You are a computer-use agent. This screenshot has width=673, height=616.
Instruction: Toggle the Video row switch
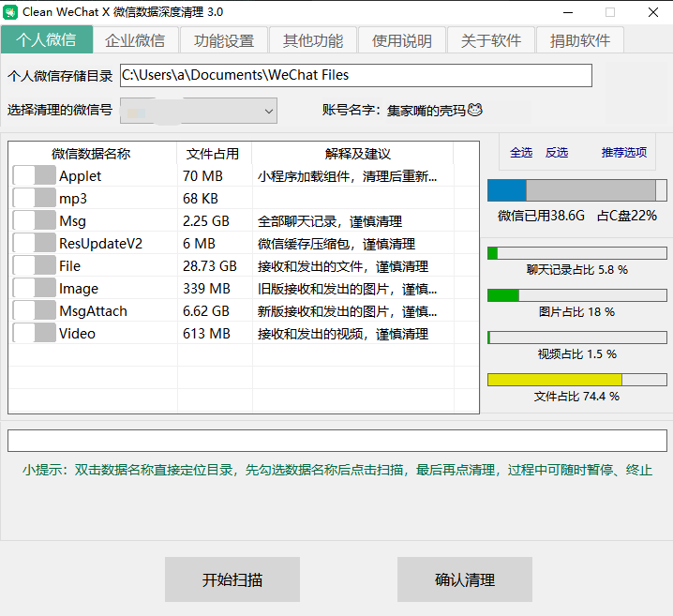pos(35,334)
